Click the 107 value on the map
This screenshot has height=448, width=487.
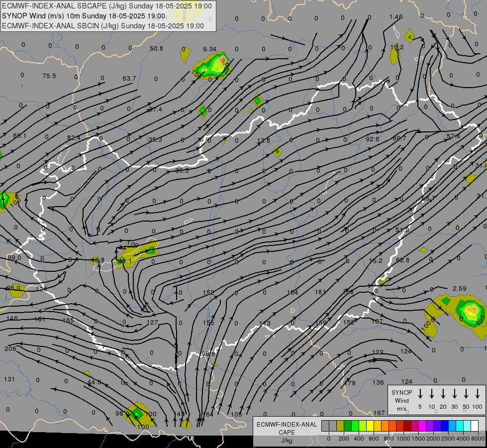pos(377,321)
